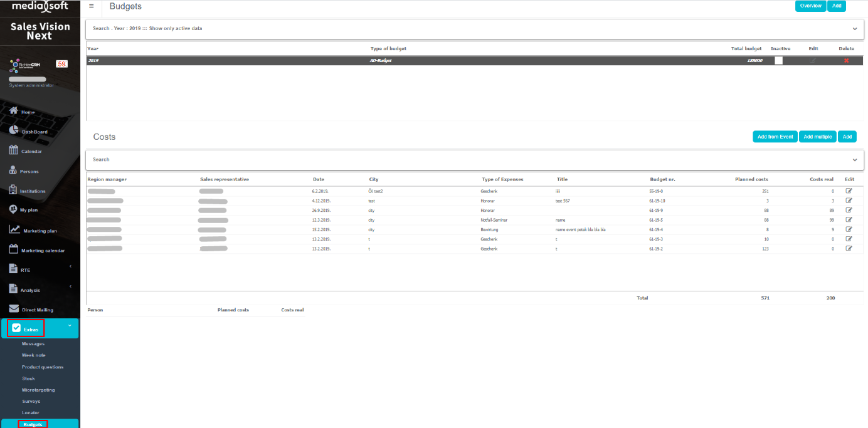Go to Marketing plan page
The width and height of the screenshot is (868, 428).
tap(39, 231)
